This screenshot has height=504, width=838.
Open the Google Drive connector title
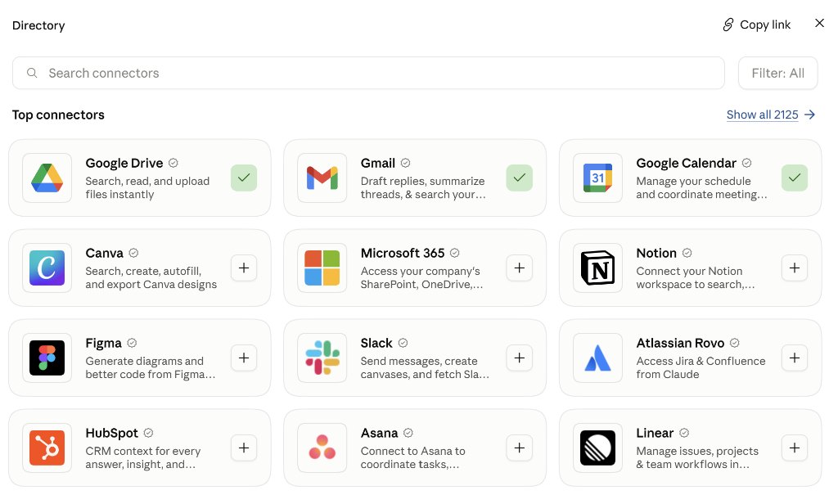124,163
